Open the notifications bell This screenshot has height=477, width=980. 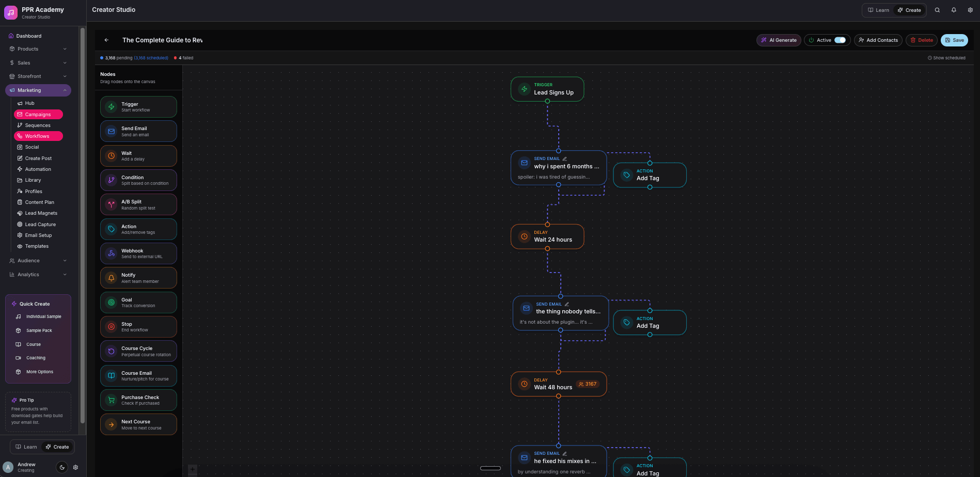(x=954, y=10)
